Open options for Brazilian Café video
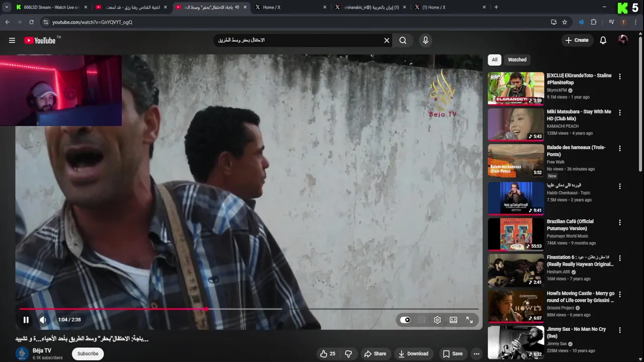This screenshot has height=362, width=644. click(620, 222)
